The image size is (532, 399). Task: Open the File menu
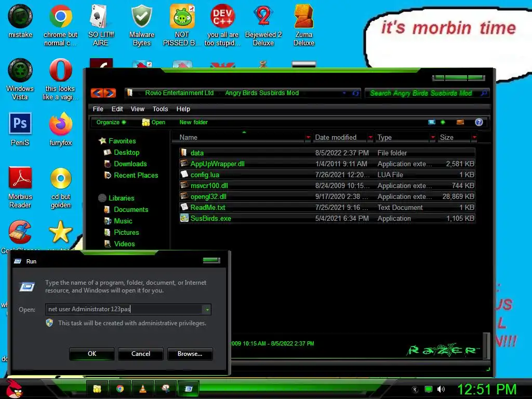(98, 109)
